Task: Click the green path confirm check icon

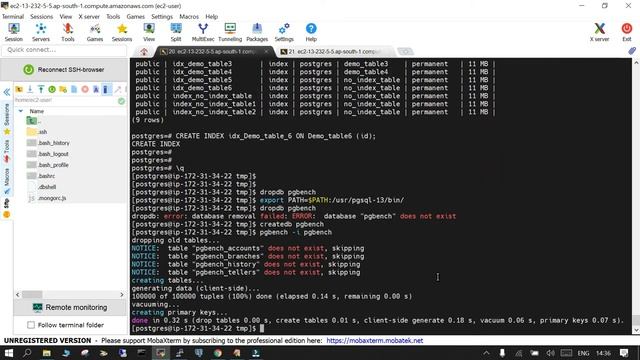Action: point(122,100)
